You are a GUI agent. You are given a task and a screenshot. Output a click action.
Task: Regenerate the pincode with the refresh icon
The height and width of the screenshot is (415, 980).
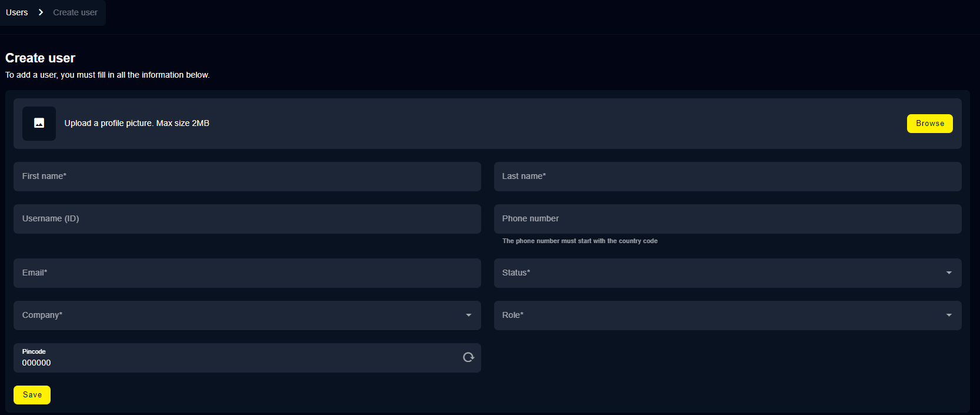tap(468, 357)
